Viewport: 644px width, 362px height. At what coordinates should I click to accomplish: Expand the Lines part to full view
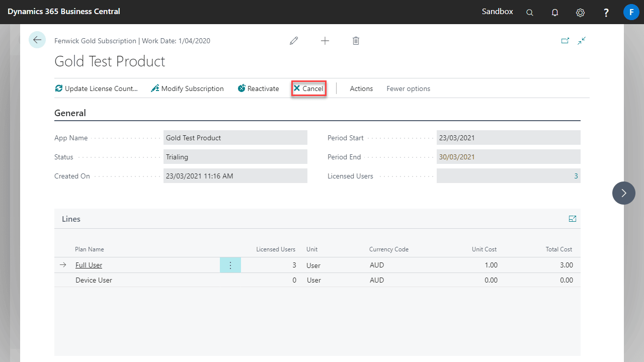[572, 219]
